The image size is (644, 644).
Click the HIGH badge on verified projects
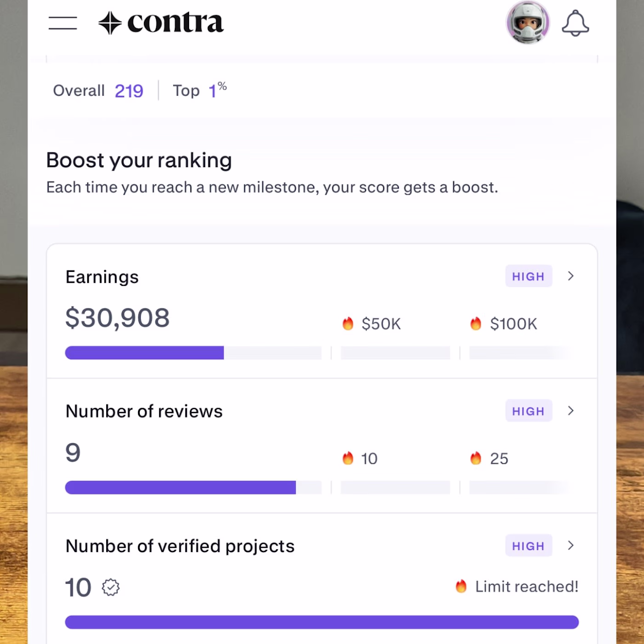click(x=529, y=546)
